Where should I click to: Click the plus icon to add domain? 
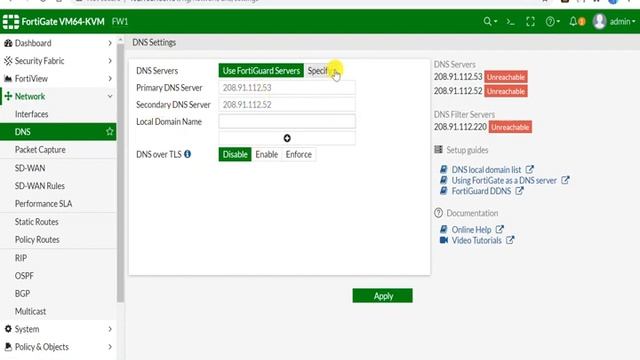[x=287, y=138]
